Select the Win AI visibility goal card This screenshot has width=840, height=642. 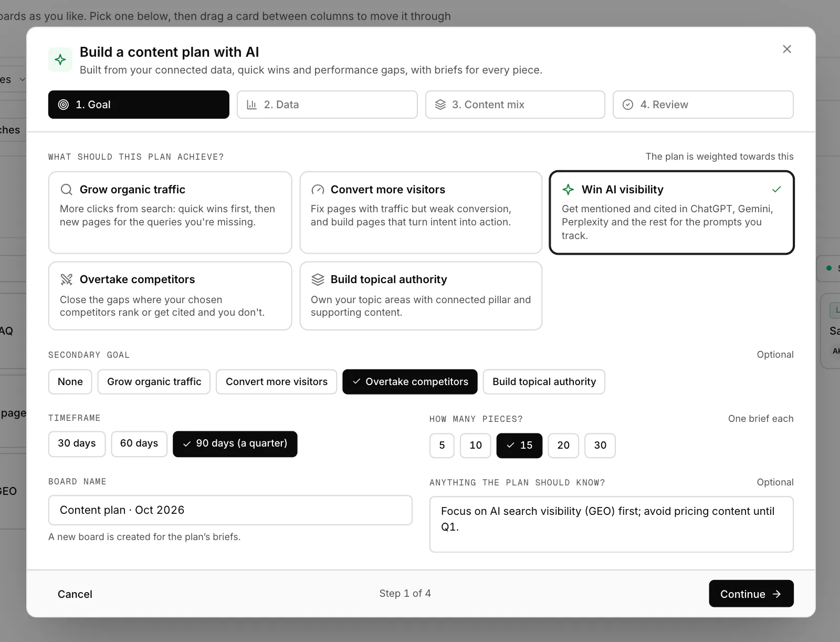[671, 212]
